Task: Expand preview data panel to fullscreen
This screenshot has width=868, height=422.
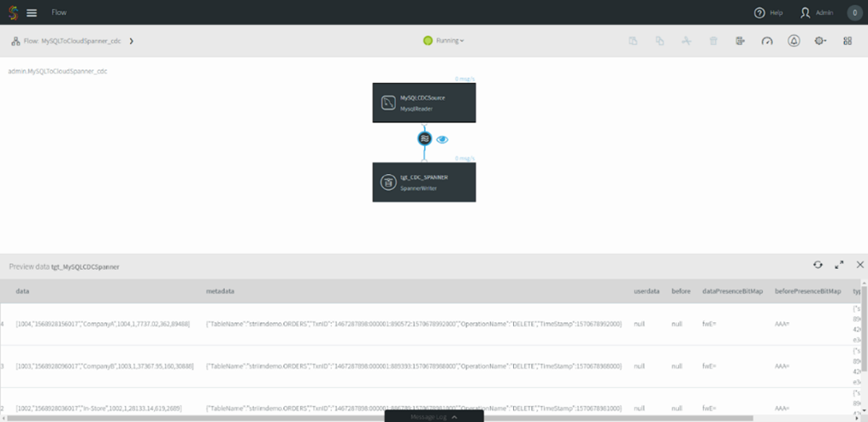Action: pos(839,265)
